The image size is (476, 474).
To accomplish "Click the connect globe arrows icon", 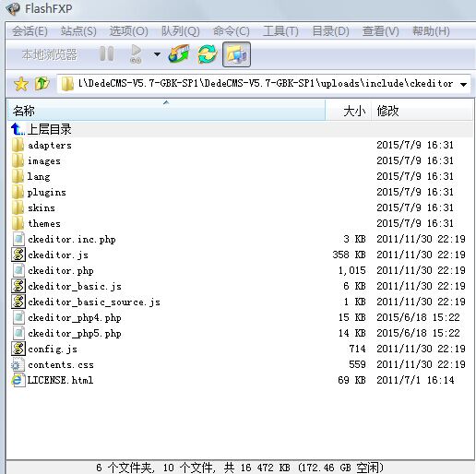I will (179, 54).
